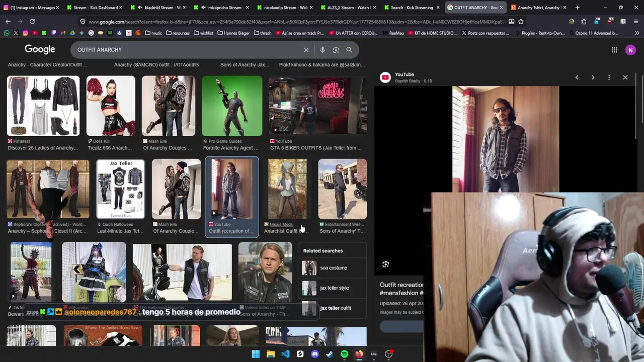
Task: Open the Google apps grid
Action: pos(614,50)
